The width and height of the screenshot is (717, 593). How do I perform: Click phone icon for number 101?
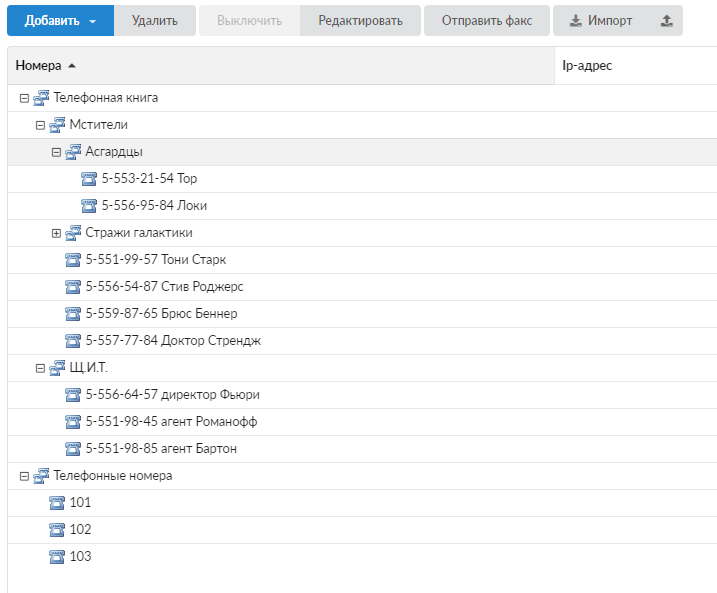click(x=57, y=502)
